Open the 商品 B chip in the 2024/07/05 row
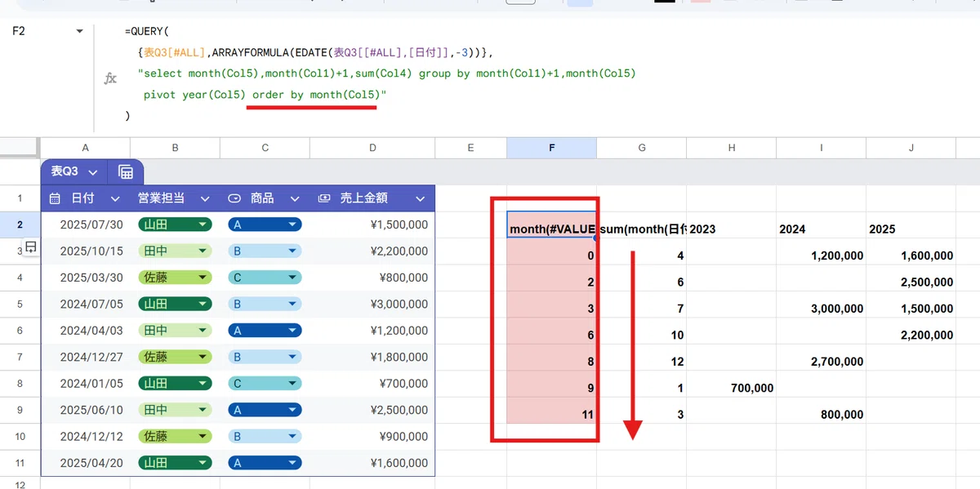This screenshot has width=980, height=489. [x=265, y=305]
